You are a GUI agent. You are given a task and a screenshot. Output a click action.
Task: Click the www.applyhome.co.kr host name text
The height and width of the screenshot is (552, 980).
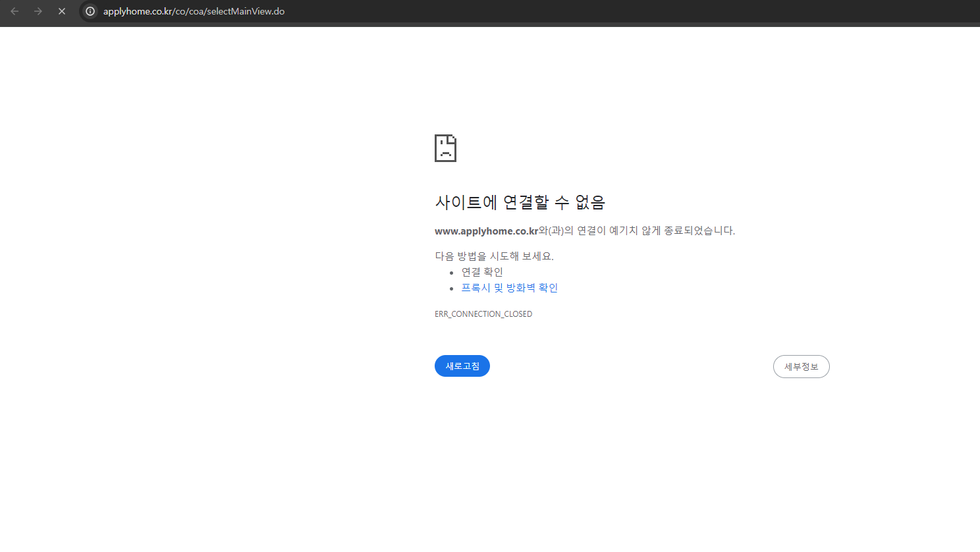(486, 231)
